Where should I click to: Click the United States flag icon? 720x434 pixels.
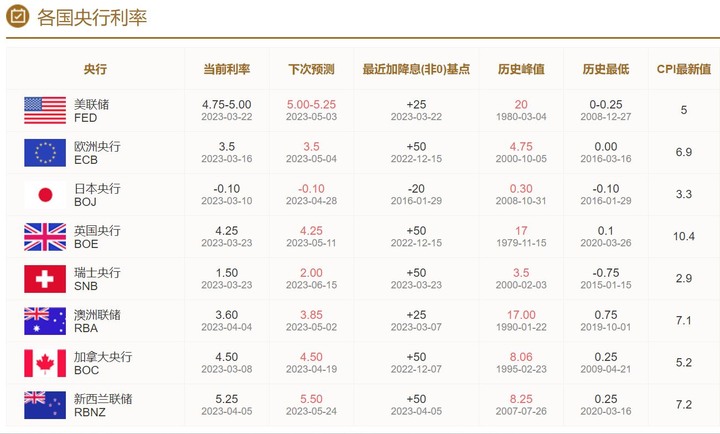coord(45,110)
